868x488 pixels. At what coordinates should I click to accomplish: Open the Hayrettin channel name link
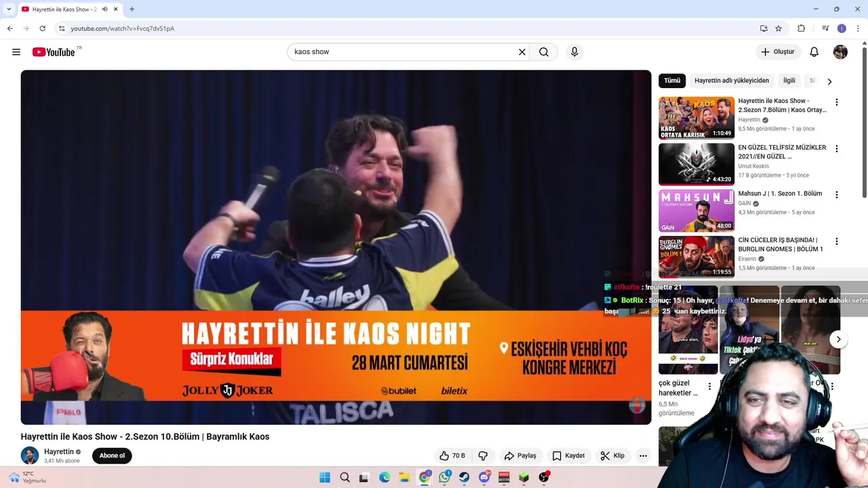pos(58,452)
